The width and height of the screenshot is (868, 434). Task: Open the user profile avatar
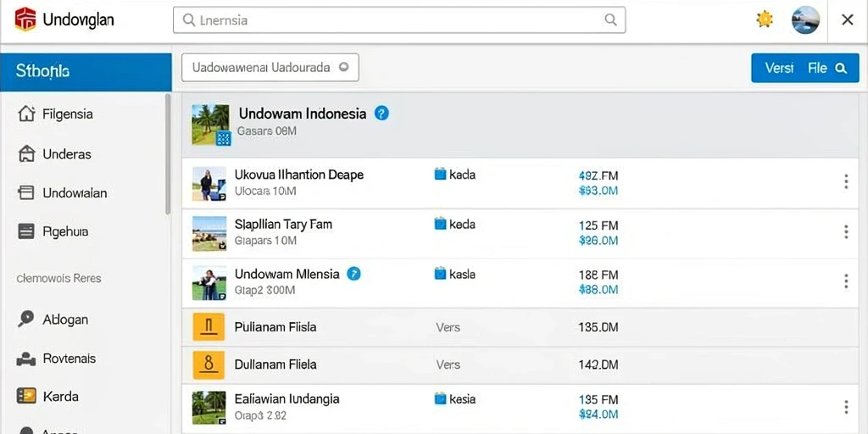click(805, 20)
